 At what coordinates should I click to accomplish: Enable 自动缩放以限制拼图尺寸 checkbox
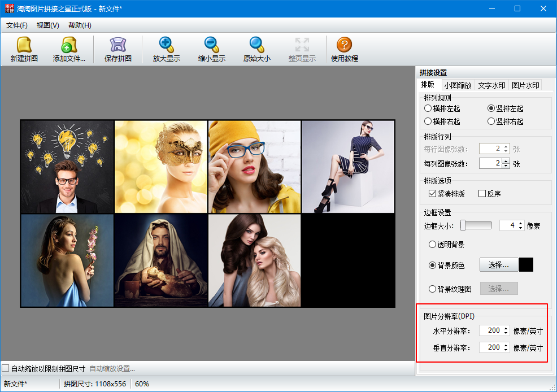(x=5, y=368)
